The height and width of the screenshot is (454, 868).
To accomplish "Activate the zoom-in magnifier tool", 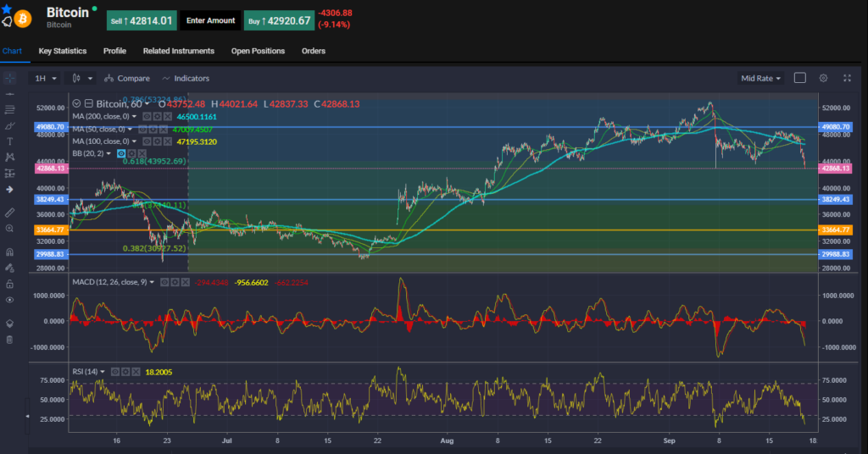I will (x=10, y=229).
